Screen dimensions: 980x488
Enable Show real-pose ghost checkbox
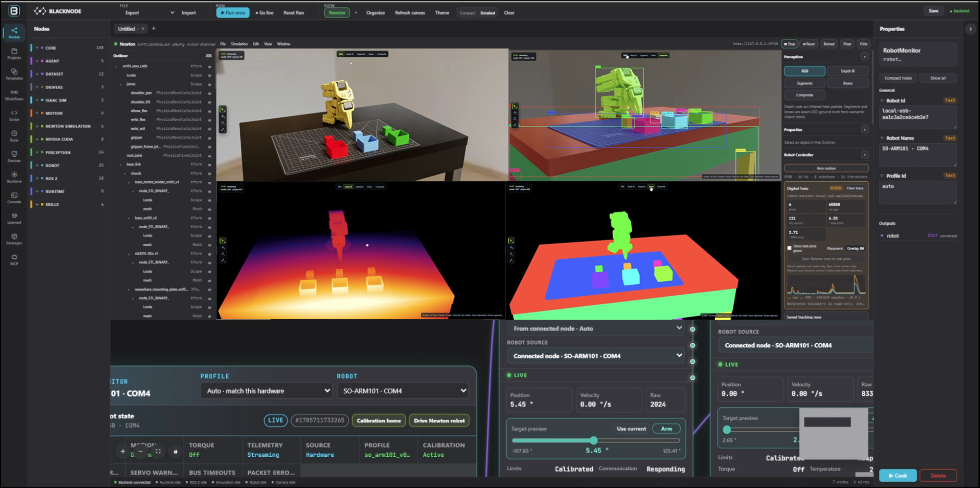coord(789,248)
